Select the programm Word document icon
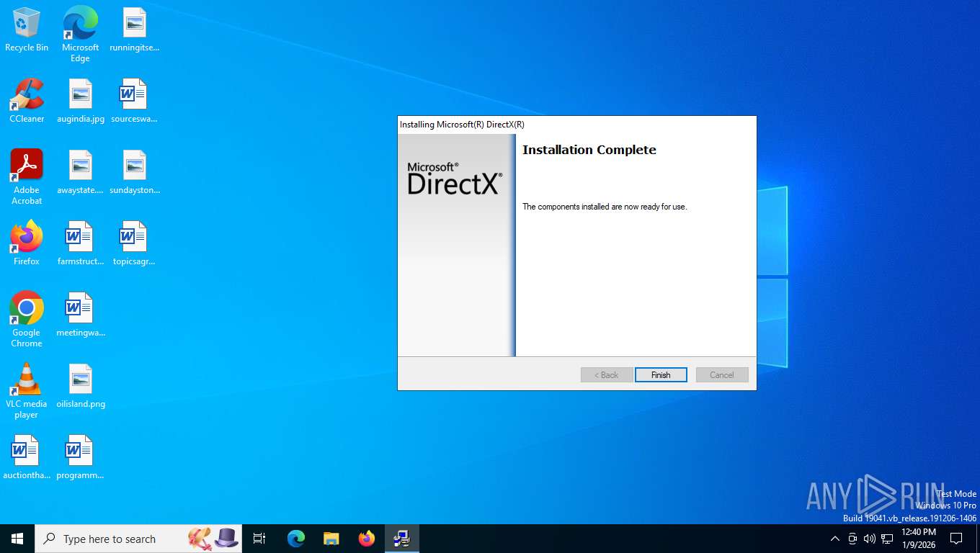The height and width of the screenshot is (553, 980). [x=81, y=457]
